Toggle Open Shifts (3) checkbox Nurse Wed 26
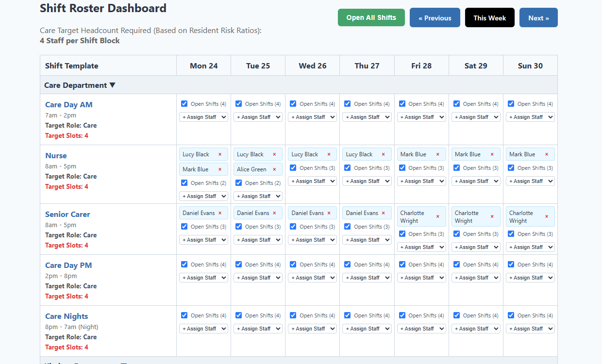 (293, 167)
